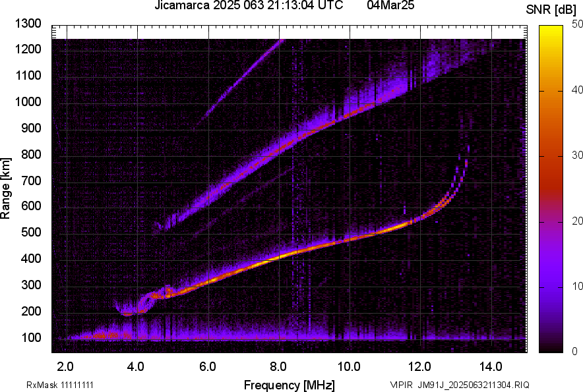
Task: Click range axis tick '1200'
Action: [28, 49]
